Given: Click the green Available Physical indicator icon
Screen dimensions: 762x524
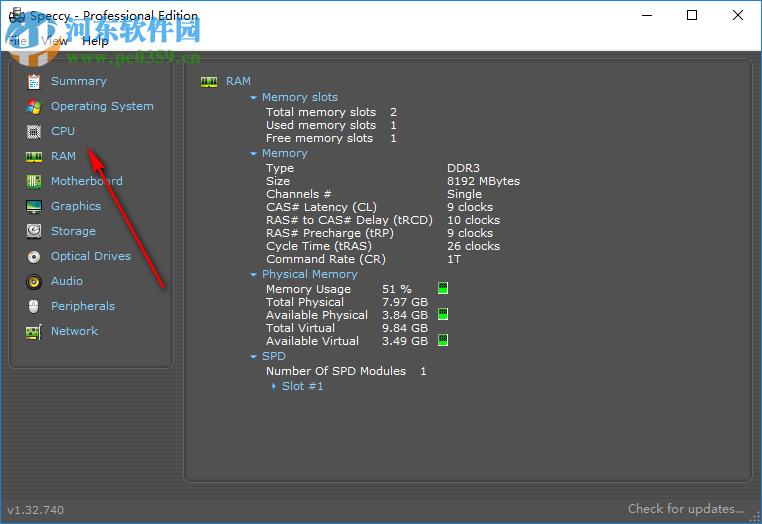Looking at the screenshot, I should point(443,314).
